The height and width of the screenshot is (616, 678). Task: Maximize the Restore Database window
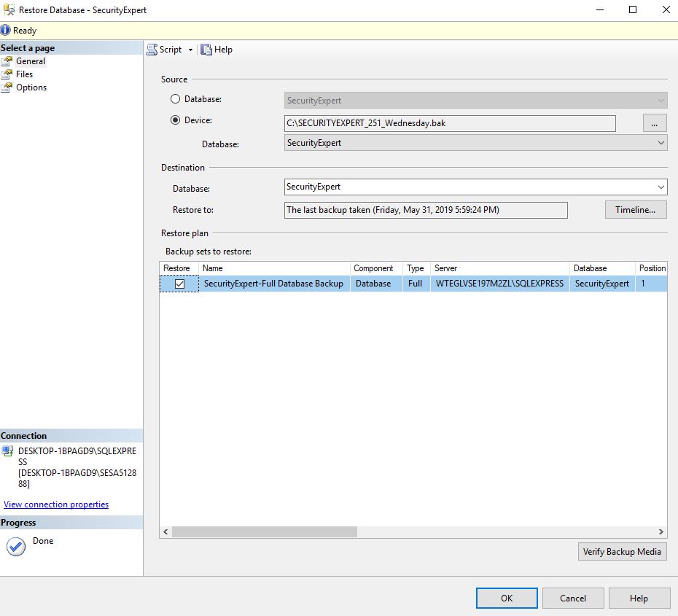click(x=633, y=10)
